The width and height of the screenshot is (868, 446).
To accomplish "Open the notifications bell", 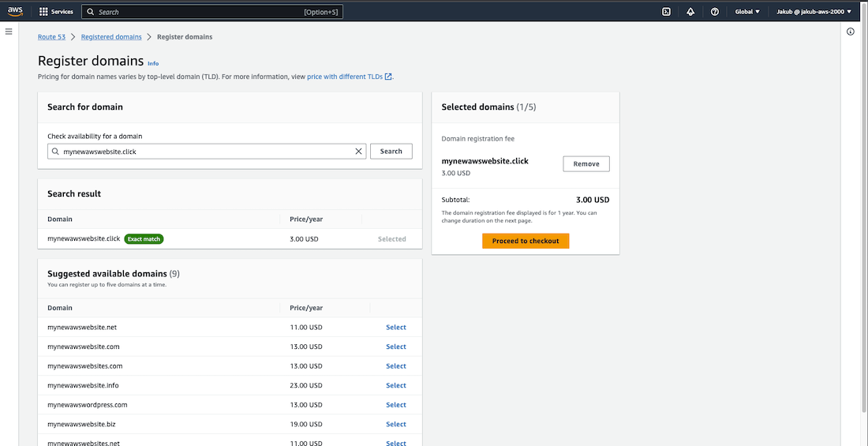I will pos(690,12).
